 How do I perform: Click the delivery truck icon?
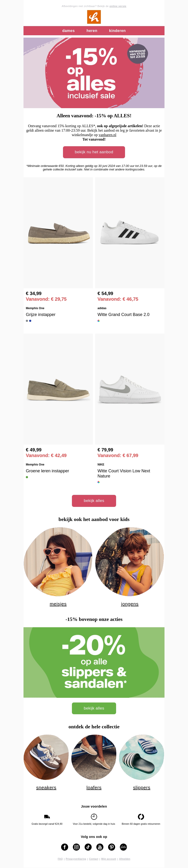pyautogui.click(x=47, y=817)
